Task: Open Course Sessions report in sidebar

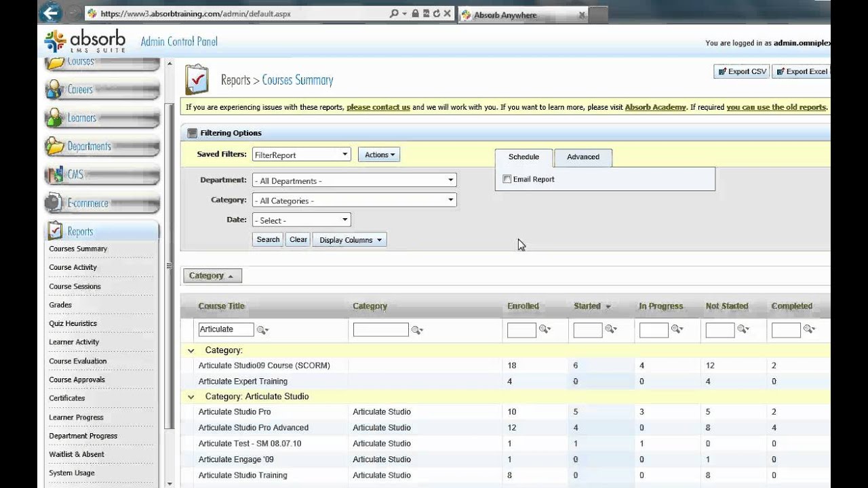Action: point(75,286)
